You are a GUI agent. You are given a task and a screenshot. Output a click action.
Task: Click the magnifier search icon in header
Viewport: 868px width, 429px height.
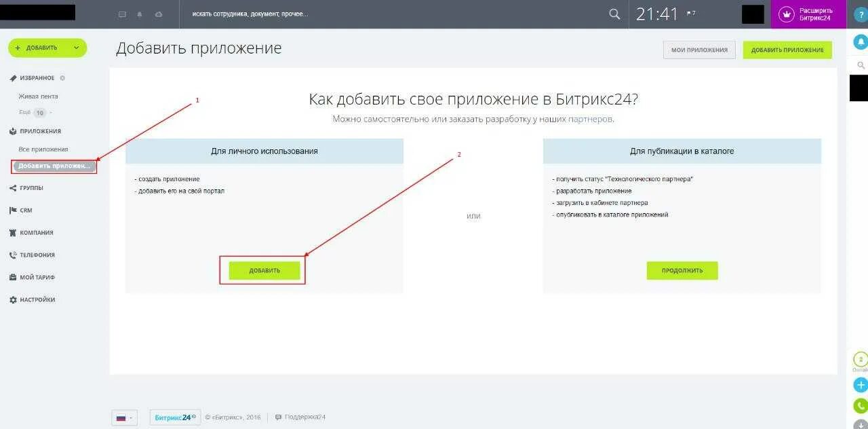[614, 14]
